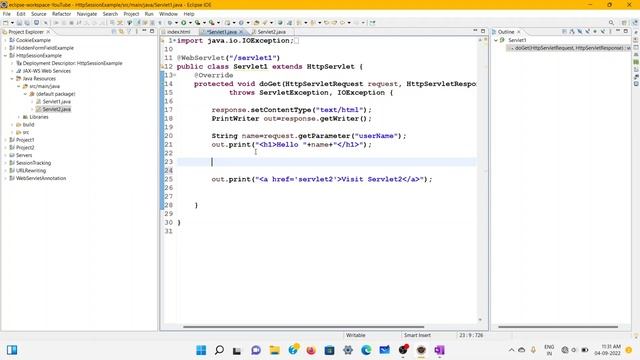Open the Refactor menu
Viewport: 640px width, 360px height.
pyautogui.click(x=62, y=14)
